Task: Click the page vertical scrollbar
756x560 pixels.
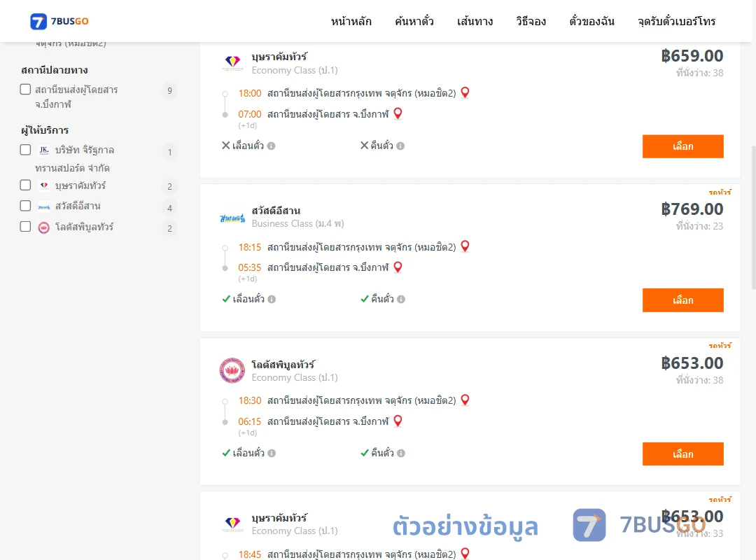Action: [x=753, y=217]
